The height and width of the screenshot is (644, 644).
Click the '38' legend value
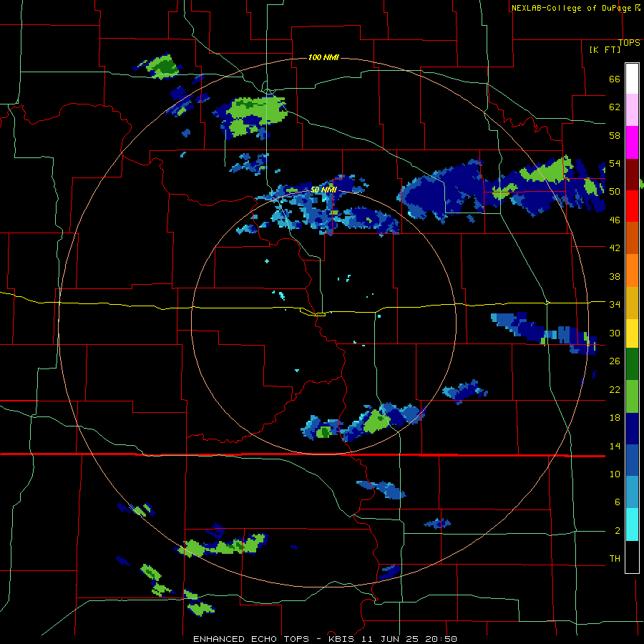[615, 276]
